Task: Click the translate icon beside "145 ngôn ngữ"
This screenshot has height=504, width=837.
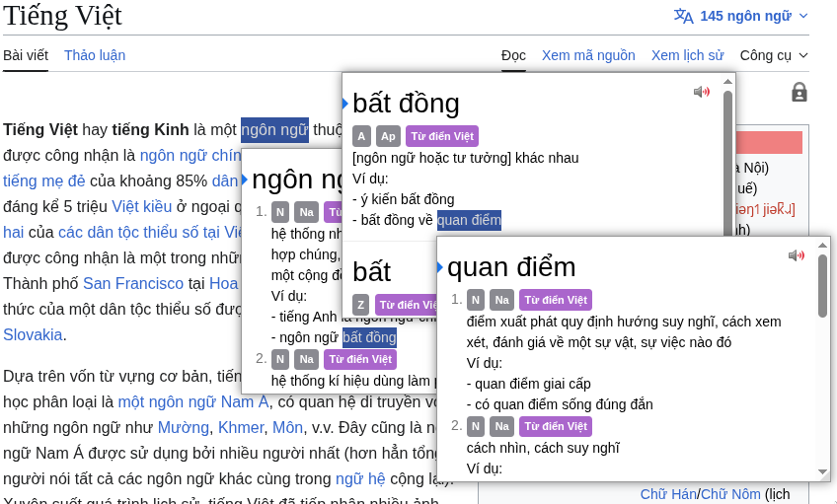Action: (x=683, y=16)
